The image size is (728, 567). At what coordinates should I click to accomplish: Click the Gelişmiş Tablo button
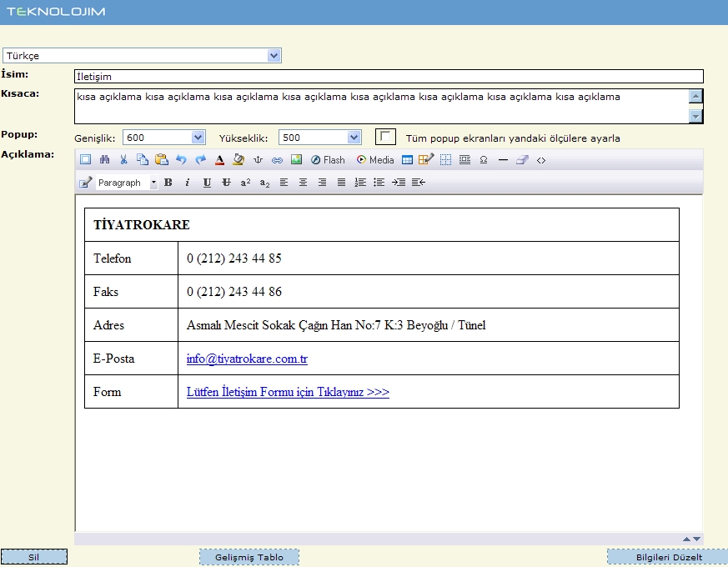(249, 557)
